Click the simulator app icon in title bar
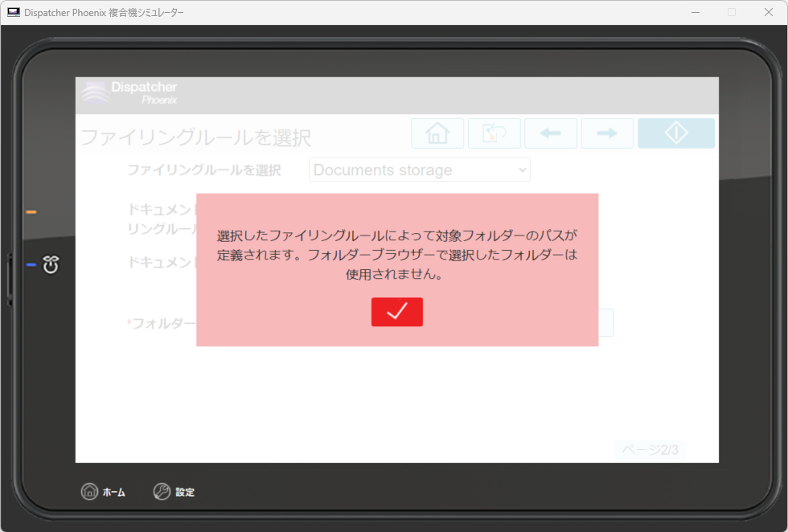788x532 pixels. (14, 12)
